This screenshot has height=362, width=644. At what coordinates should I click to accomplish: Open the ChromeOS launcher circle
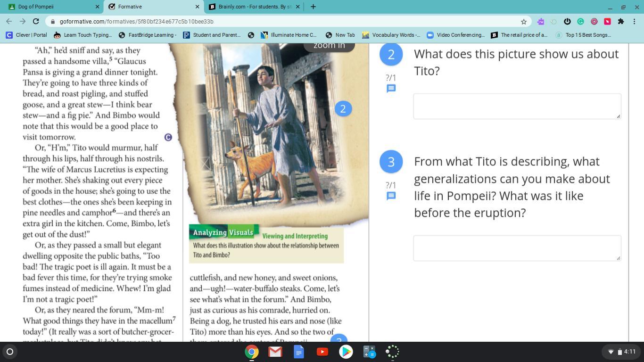tap(10, 352)
